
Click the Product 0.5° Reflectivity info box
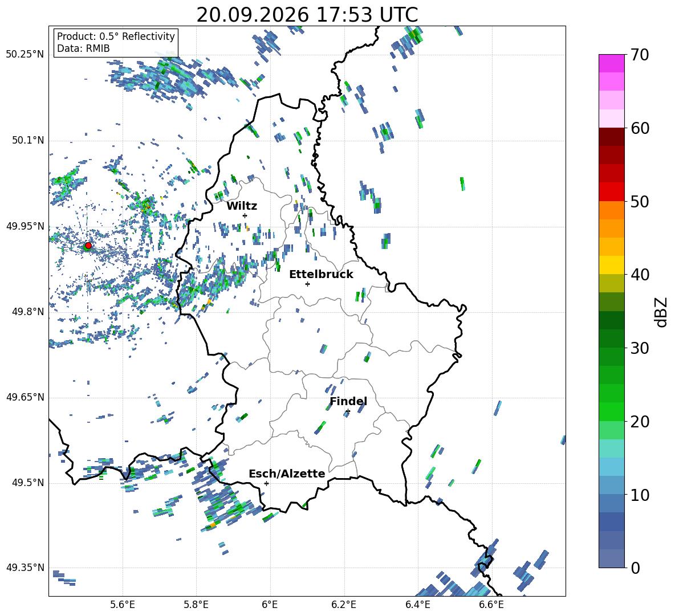pyautogui.click(x=116, y=42)
